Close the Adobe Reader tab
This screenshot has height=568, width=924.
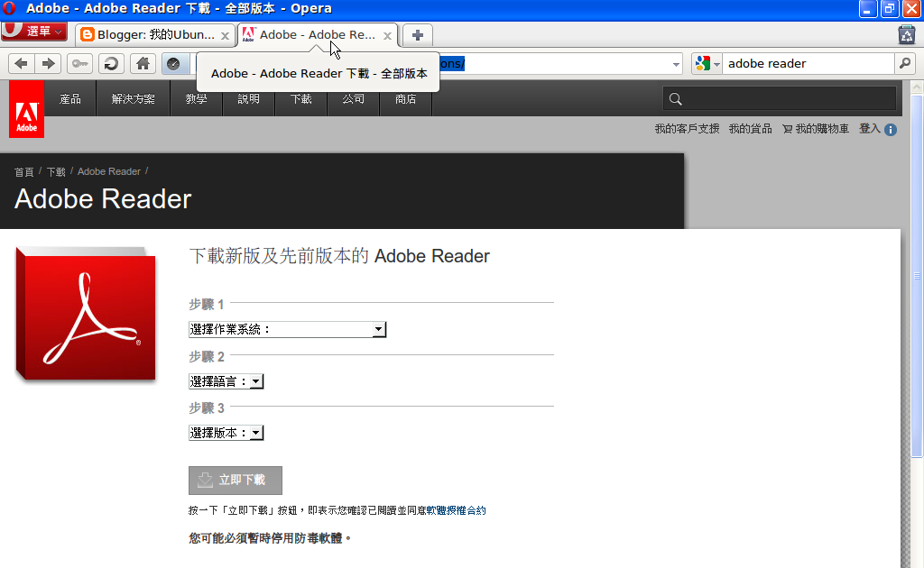(387, 36)
